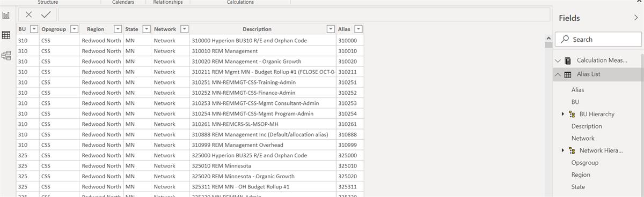644x197 pixels.
Task: Open Description column filter dropdown
Action: [331, 29]
